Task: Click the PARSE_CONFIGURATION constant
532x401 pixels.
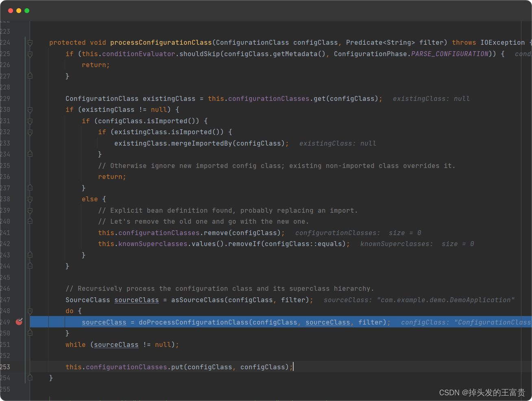Action: (x=450, y=54)
